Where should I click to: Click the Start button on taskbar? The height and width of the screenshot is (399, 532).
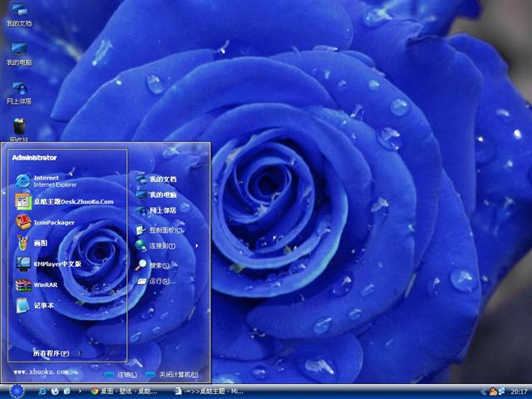tap(17, 391)
